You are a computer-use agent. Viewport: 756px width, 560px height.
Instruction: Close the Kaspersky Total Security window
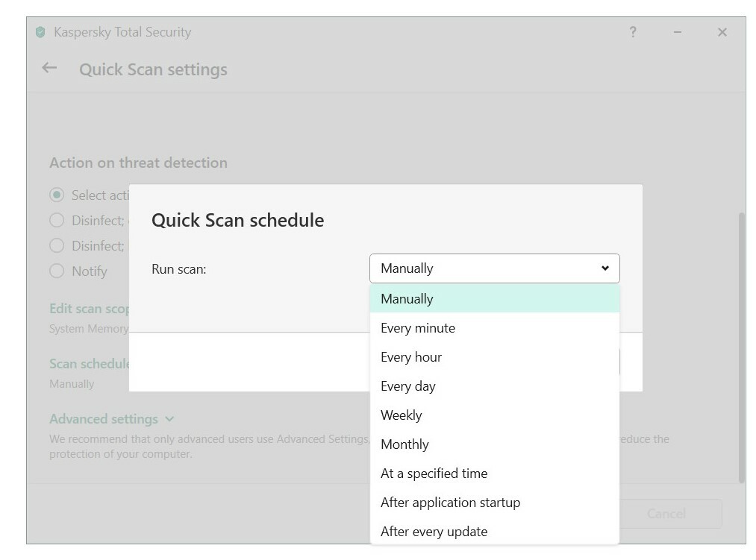722,32
